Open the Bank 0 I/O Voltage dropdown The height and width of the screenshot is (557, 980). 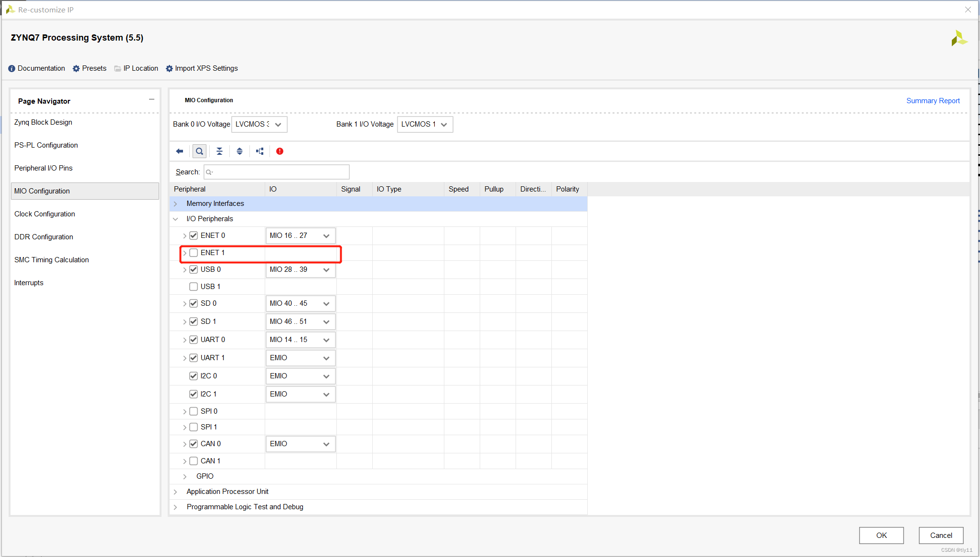(259, 124)
